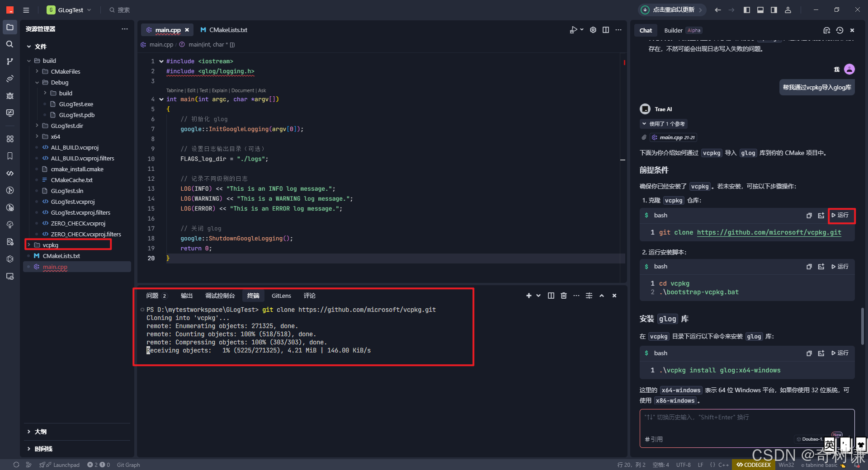The width and height of the screenshot is (868, 470).
Task: Open chat history clock icon
Action: pos(840,30)
